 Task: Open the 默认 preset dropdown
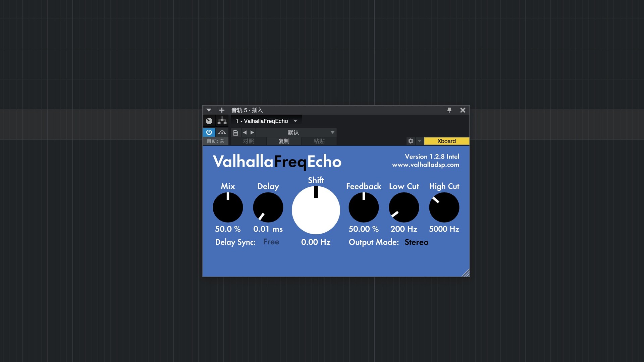pyautogui.click(x=297, y=132)
